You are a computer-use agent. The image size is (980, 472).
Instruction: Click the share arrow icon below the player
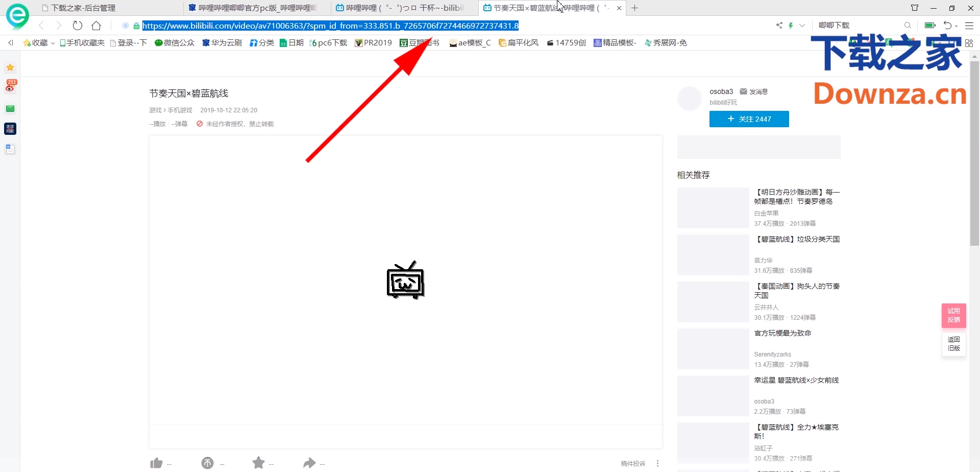(310, 463)
